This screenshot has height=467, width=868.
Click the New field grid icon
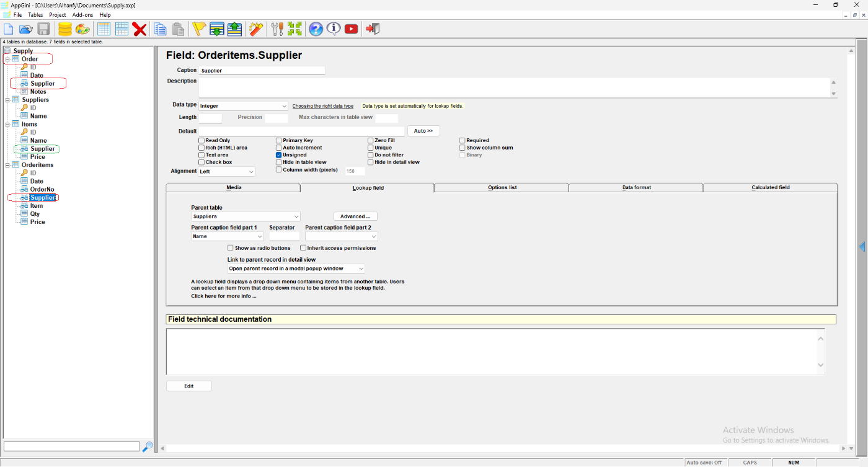coord(122,29)
